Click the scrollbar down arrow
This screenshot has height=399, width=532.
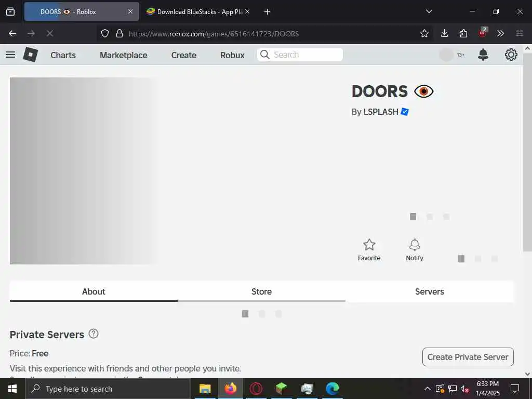527,374
